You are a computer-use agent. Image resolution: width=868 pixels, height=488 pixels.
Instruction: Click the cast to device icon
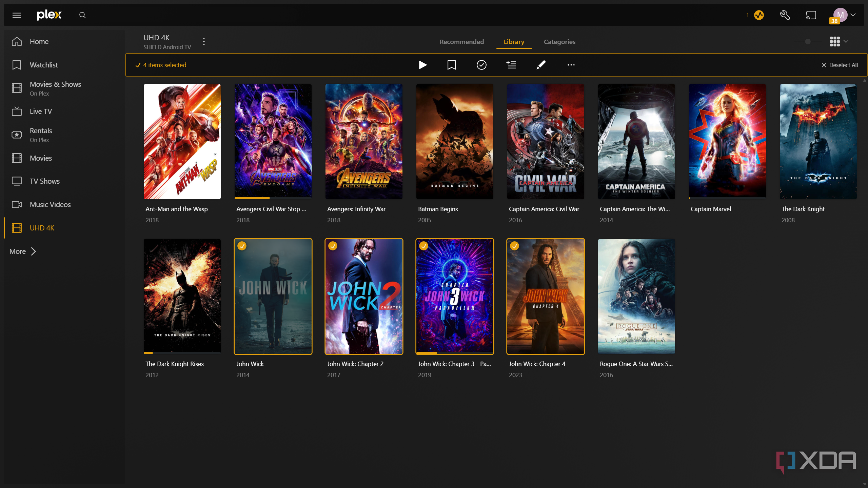click(811, 15)
